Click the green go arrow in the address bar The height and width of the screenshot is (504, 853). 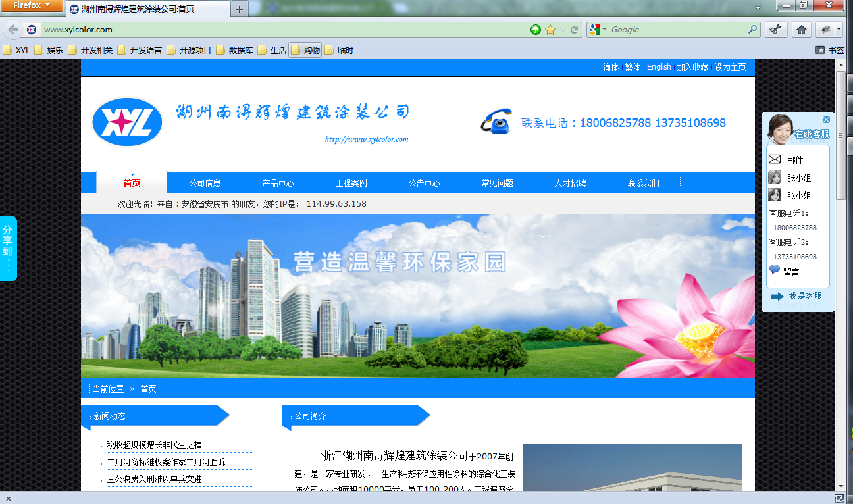coord(536,30)
